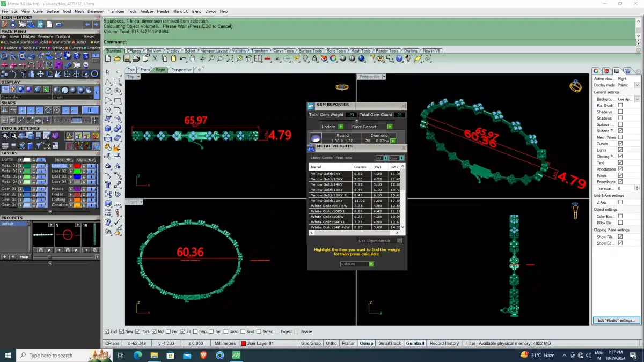Screen dimensions: 644x362
Task: Click Use Object Materials button
Action: tap(380, 240)
